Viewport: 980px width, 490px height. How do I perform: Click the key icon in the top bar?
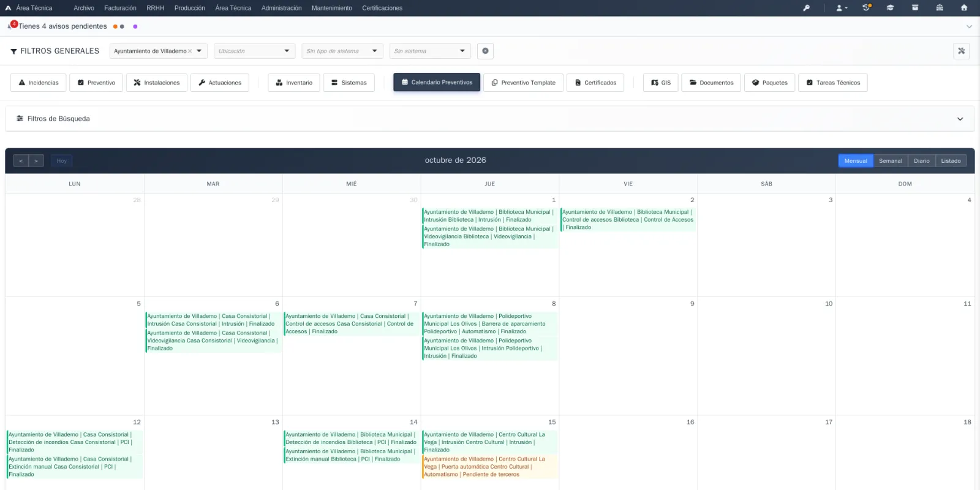pos(806,8)
